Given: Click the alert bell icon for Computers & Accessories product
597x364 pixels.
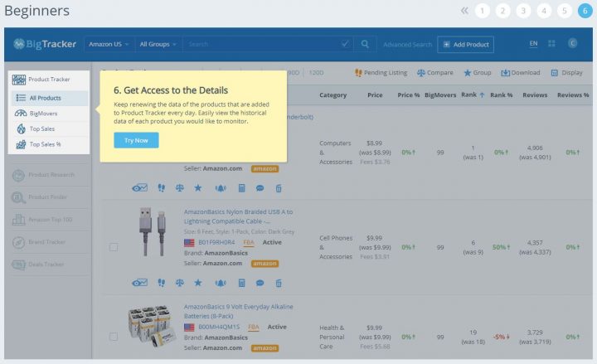Looking at the screenshot, I should tap(221, 188).
